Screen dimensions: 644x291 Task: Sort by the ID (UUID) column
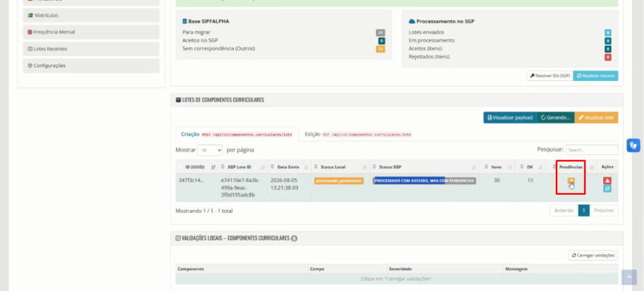[197, 167]
